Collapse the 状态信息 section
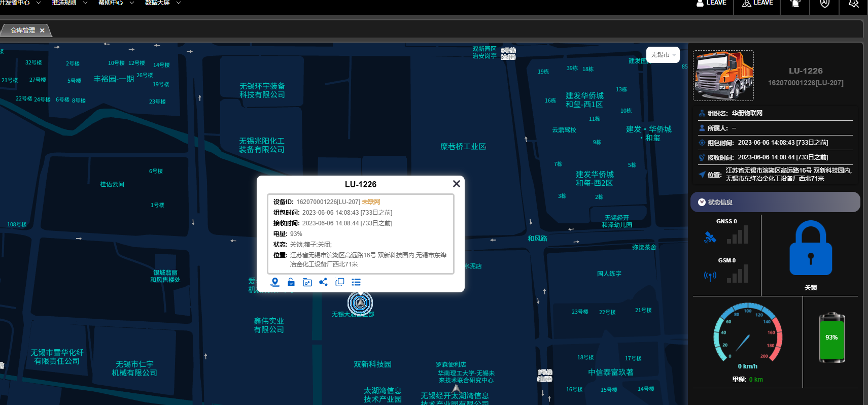 [x=702, y=202]
